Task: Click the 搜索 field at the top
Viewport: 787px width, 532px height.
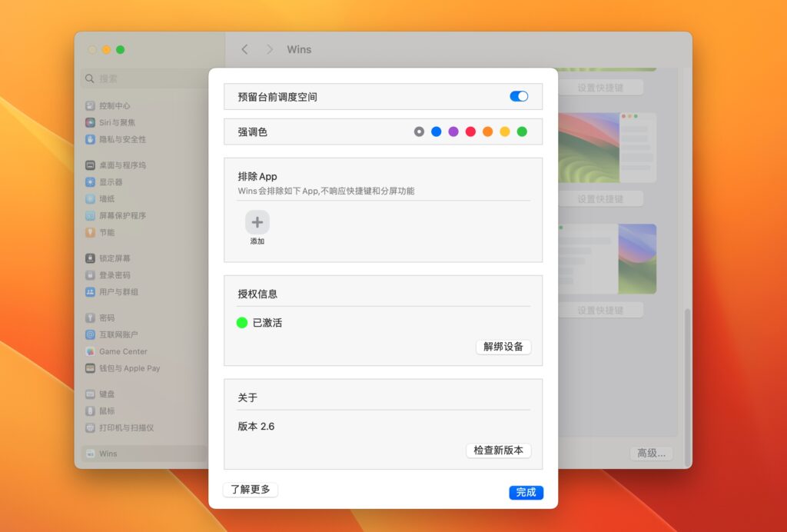Action: click(x=108, y=78)
